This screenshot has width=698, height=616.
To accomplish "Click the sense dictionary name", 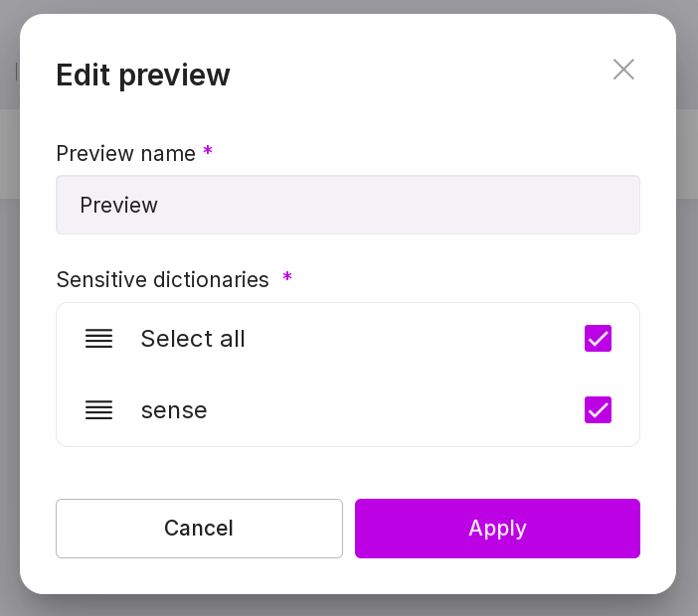I will [x=174, y=410].
